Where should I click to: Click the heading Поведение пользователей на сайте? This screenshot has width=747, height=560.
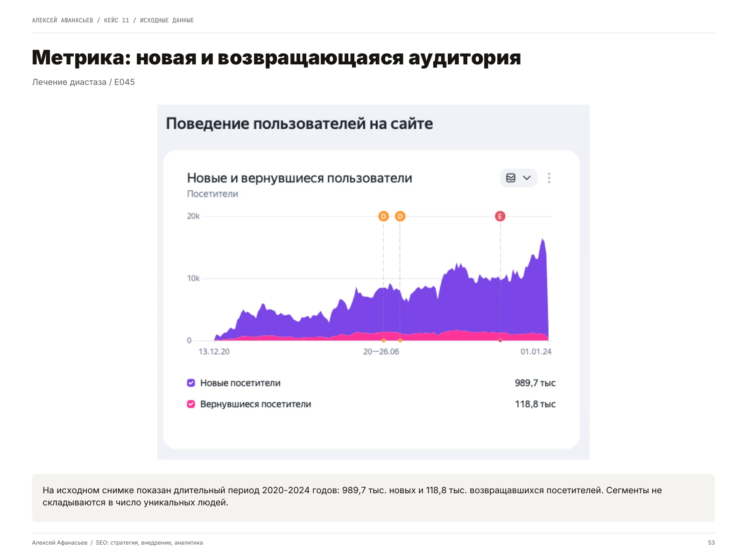pos(300,124)
